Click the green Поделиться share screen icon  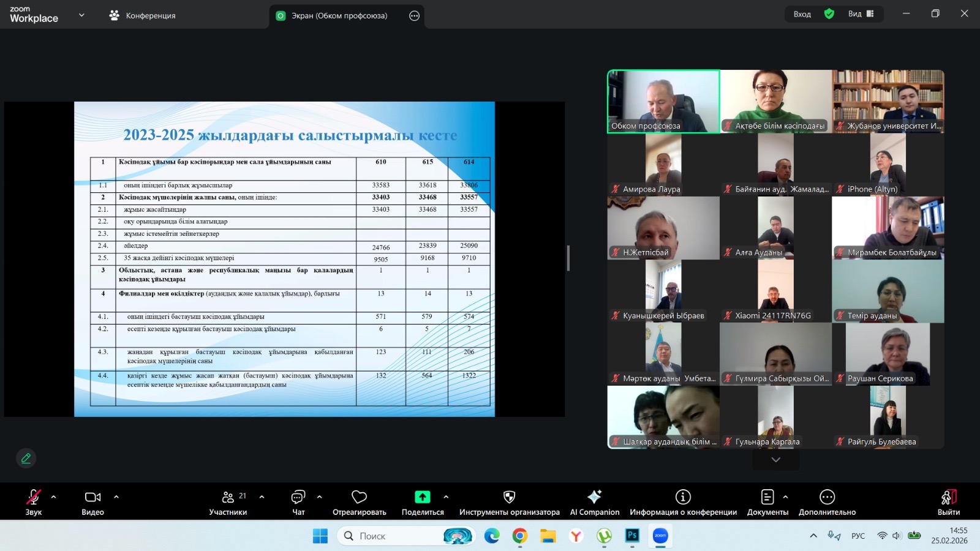(x=422, y=497)
